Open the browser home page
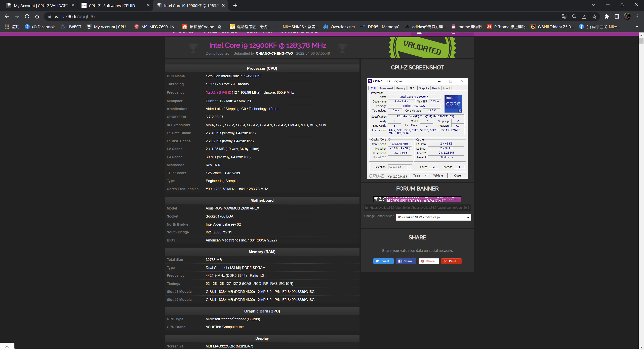This screenshot has width=644, height=350. coord(37,16)
